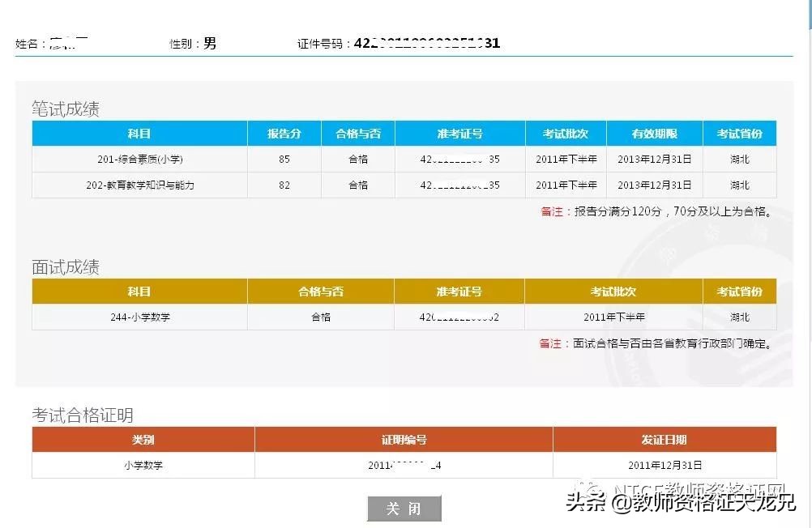This screenshot has width=812, height=528.
Task: Select the 244-小学数学 interview subject cell
Action: click(139, 317)
